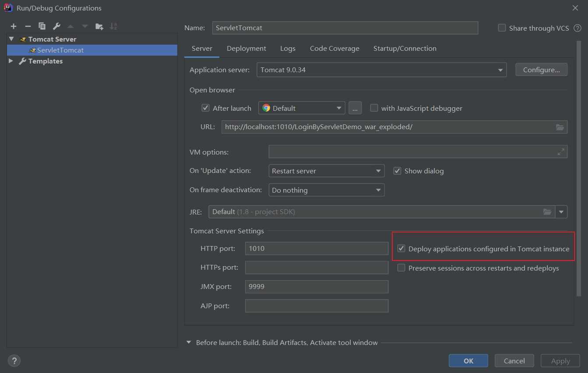Browse URL folder icon
This screenshot has height=373, width=588.
click(560, 127)
